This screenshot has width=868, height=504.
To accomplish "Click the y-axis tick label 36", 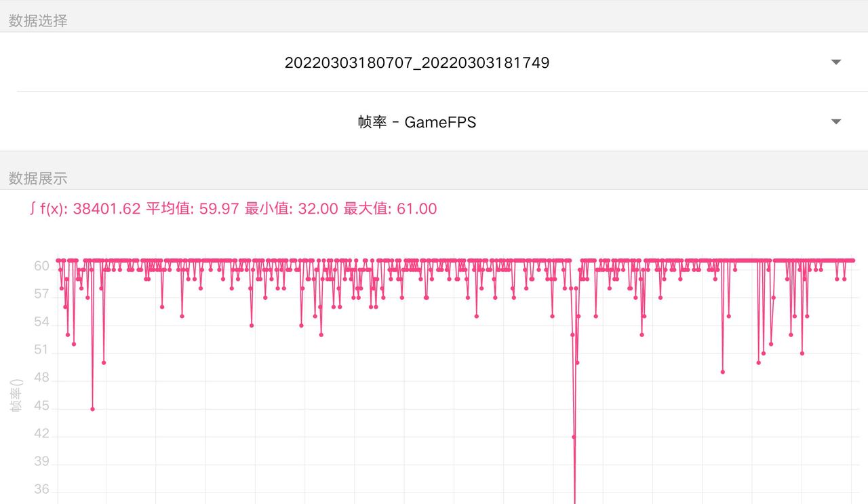I will (x=41, y=489).
